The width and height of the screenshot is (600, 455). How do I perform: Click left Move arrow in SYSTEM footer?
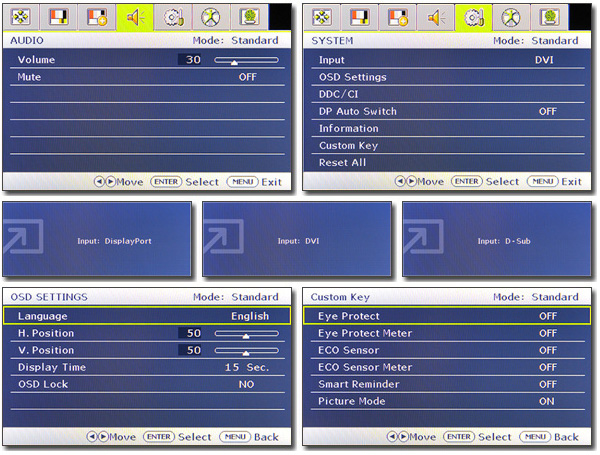coord(400,181)
